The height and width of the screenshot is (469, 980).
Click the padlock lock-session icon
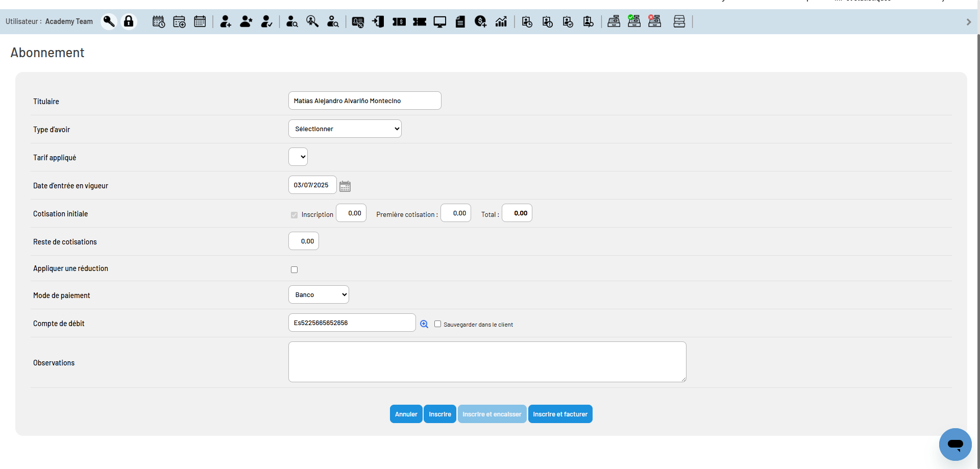point(129,21)
